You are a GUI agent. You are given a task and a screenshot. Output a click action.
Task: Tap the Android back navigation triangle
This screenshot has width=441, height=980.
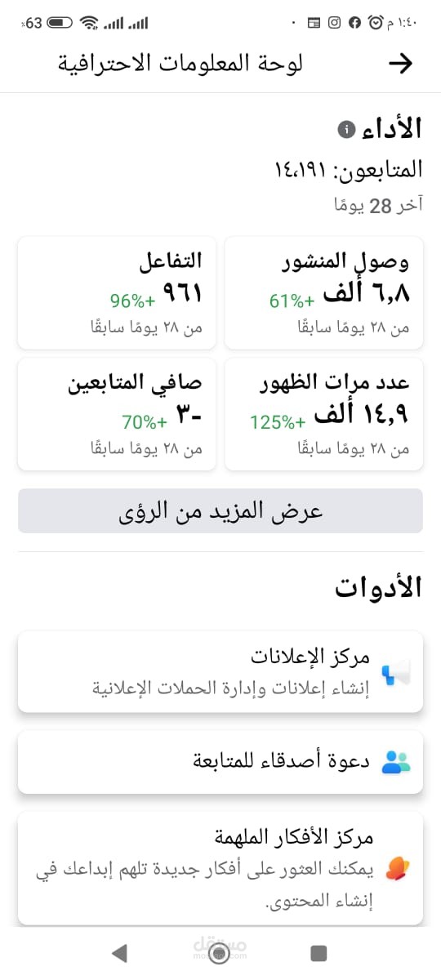click(119, 952)
